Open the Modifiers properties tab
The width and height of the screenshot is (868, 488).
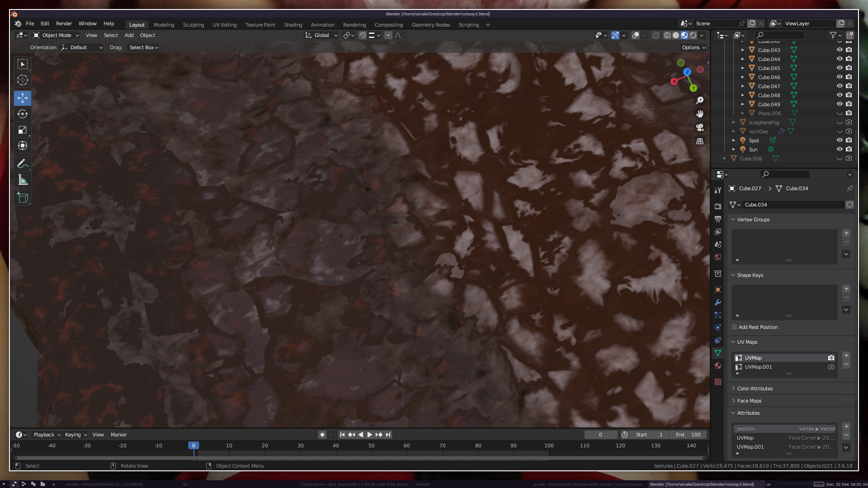pyautogui.click(x=718, y=302)
